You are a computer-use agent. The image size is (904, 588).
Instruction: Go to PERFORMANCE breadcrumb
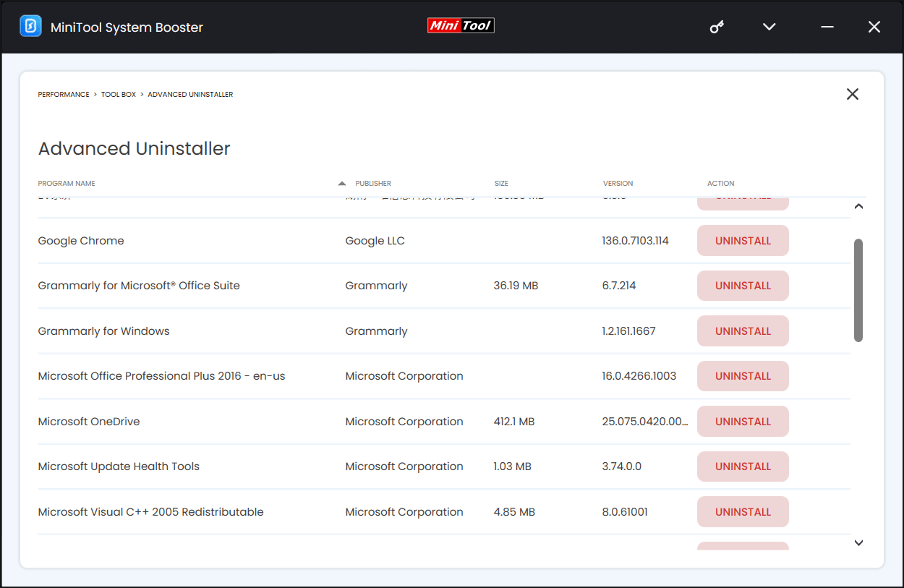pyautogui.click(x=64, y=95)
